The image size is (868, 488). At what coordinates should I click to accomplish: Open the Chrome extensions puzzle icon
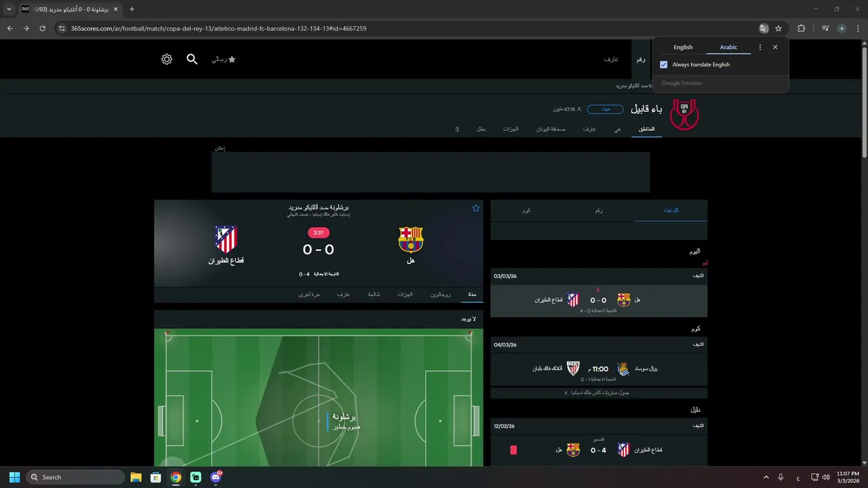click(x=802, y=28)
